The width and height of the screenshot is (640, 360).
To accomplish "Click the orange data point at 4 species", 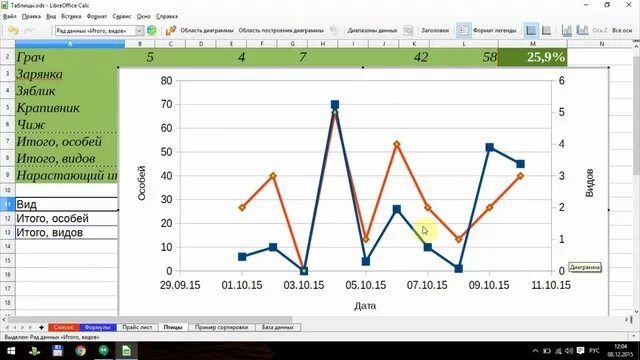I will (397, 144).
